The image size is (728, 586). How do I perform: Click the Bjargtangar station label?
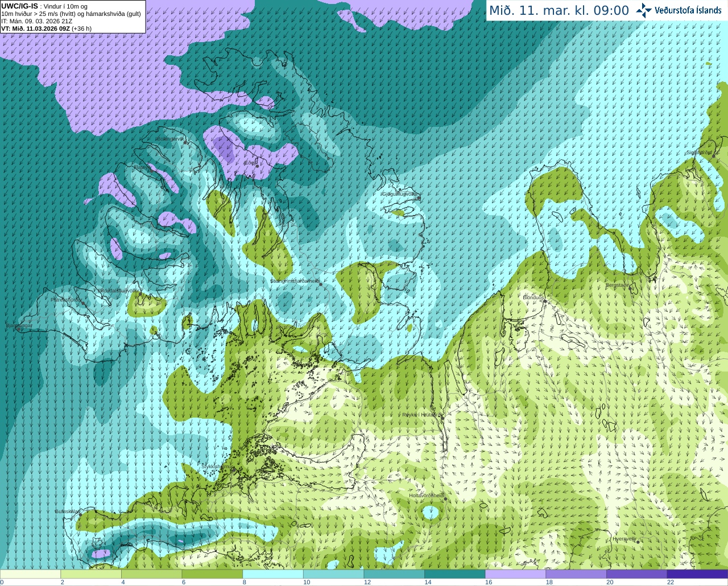click(19, 325)
